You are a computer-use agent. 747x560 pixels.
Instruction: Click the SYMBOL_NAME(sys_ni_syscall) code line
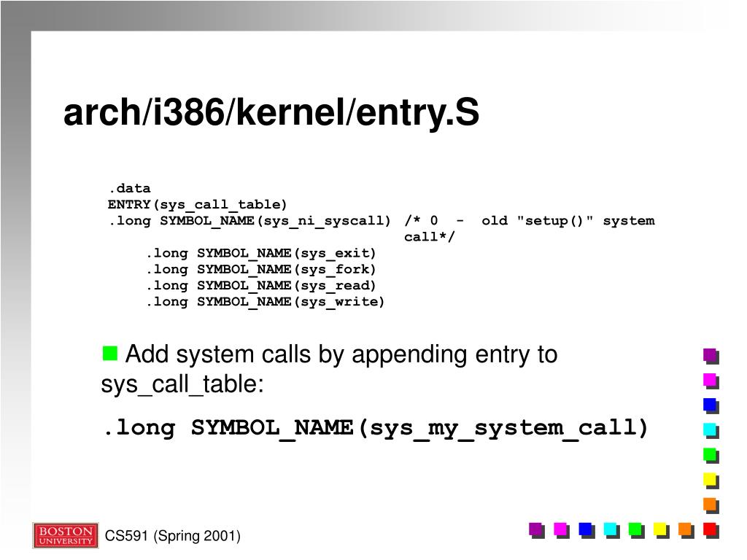point(249,221)
